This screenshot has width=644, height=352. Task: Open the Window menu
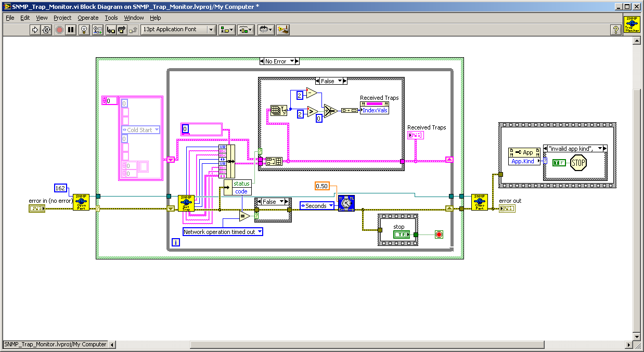point(134,18)
